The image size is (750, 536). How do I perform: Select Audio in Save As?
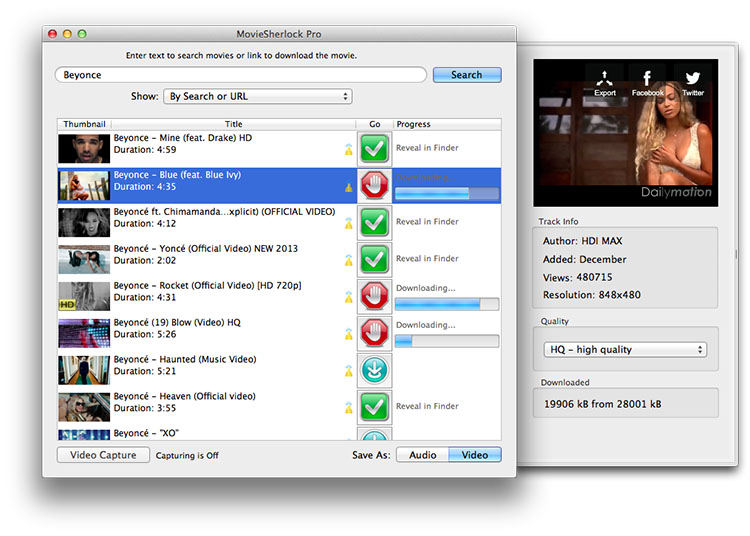[x=423, y=455]
